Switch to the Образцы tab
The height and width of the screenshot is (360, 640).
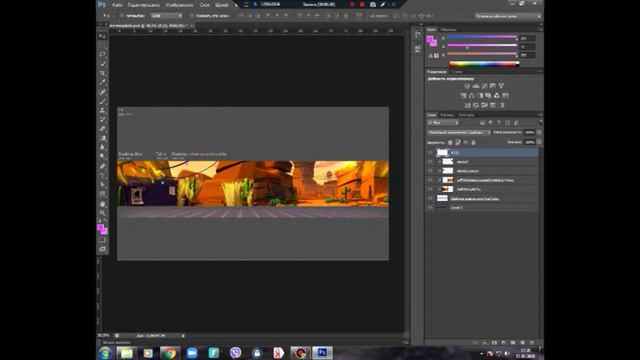448,30
